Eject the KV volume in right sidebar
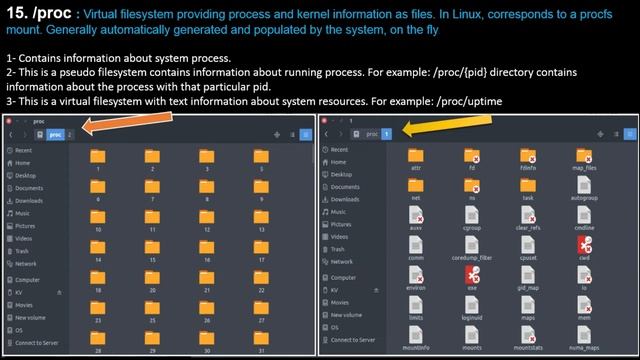Image resolution: width=640 pixels, height=360 pixels. click(376, 290)
